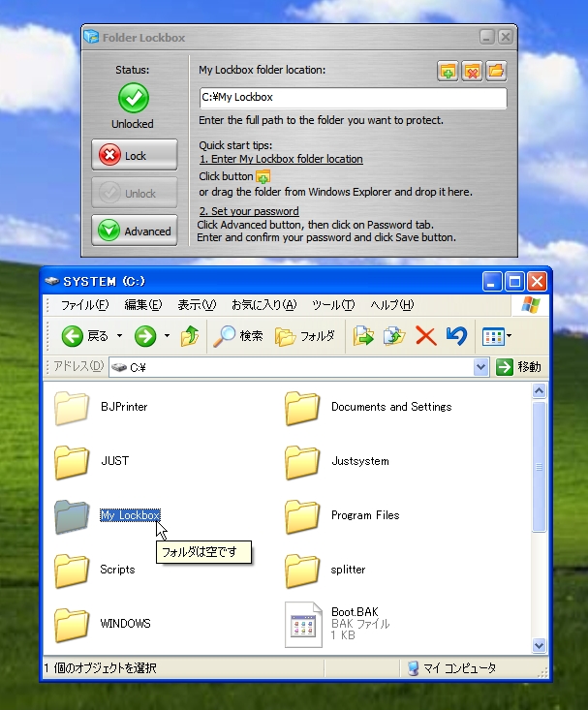Click the drive icon in Explorer title bar
The width and height of the screenshot is (588, 710).
click(52, 281)
